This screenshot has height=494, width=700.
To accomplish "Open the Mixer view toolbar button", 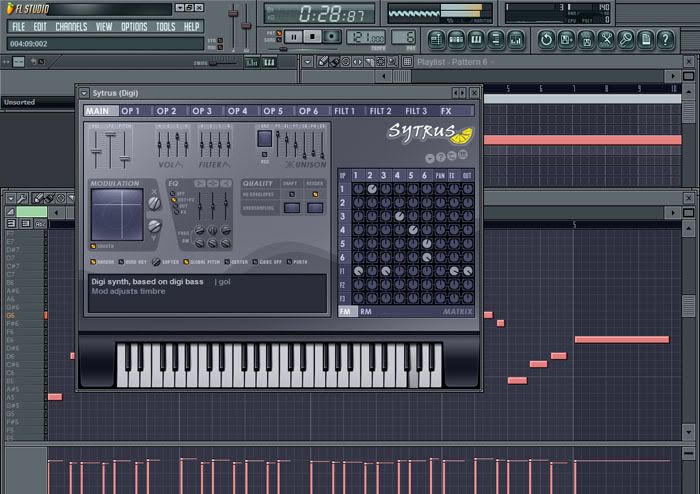I will click(516, 40).
